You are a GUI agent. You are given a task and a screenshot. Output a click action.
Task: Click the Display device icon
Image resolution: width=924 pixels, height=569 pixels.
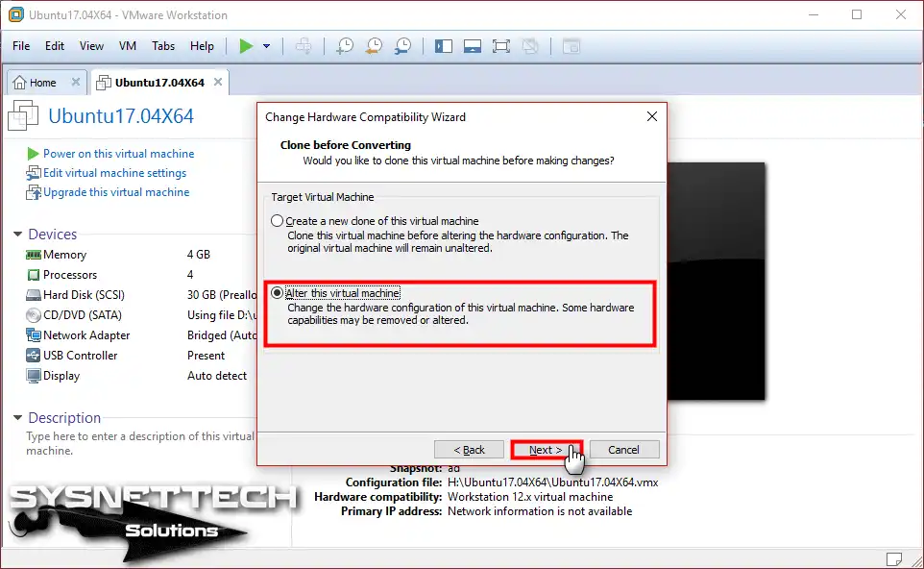33,376
